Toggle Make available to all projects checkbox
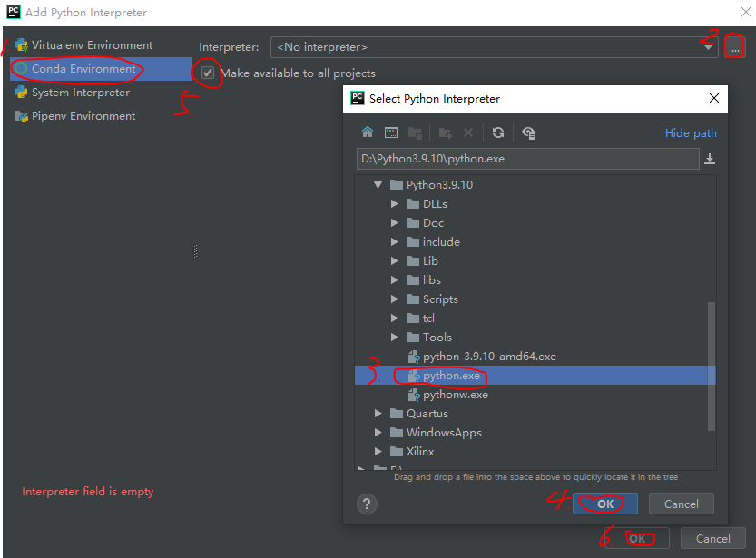756x558 pixels. point(208,73)
